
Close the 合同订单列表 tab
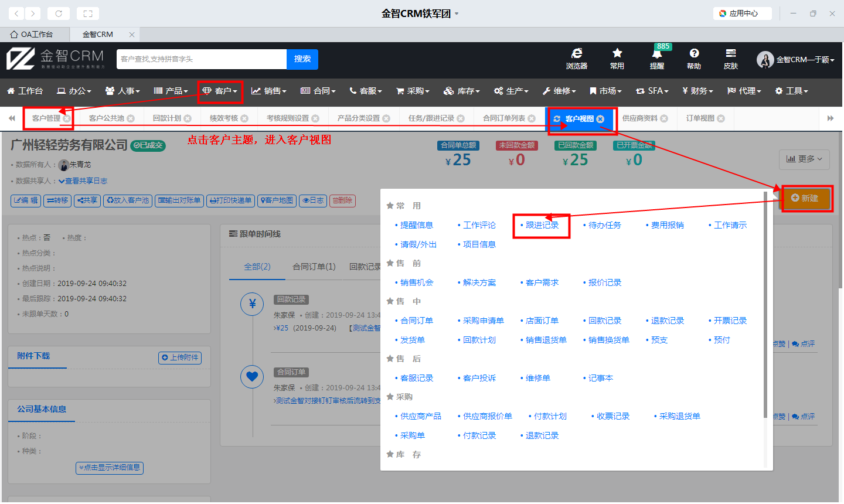pos(532,118)
